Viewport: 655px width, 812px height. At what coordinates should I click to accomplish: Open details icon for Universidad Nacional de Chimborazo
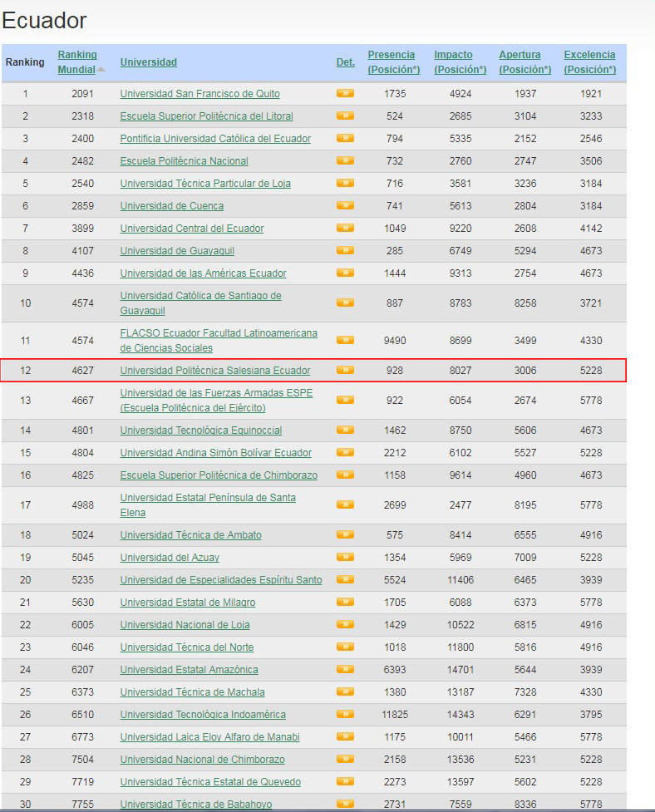coord(345,759)
